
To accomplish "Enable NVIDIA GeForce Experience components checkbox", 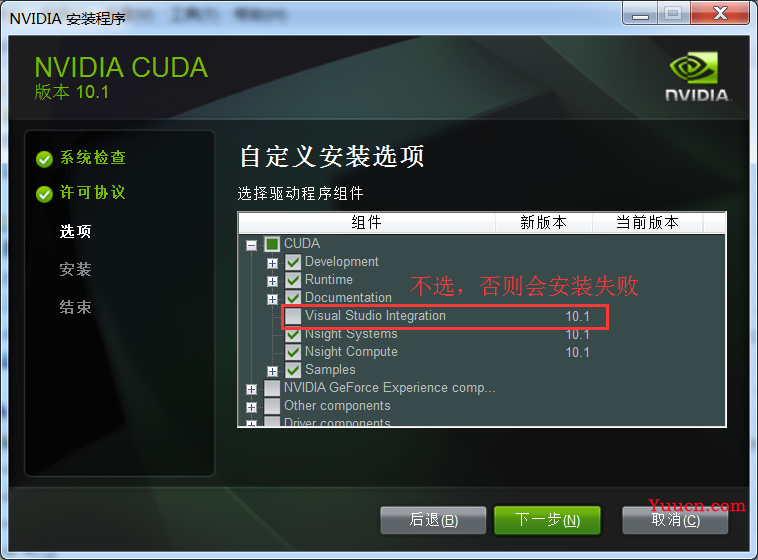I will point(272,388).
